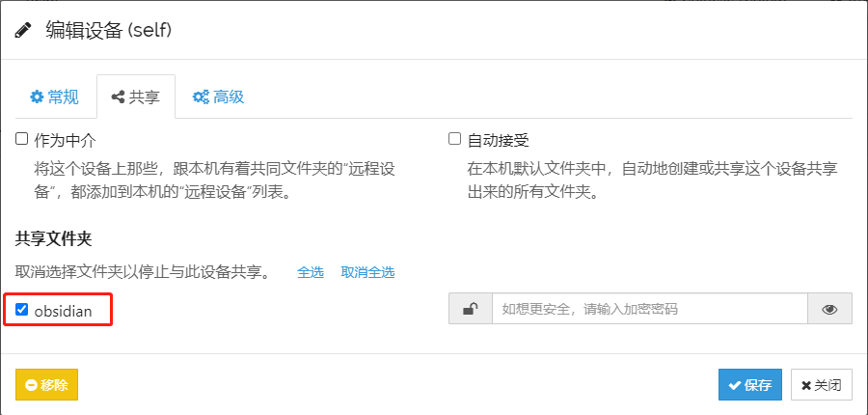
Task: Click the share icon on 共享 tab
Action: coord(119,97)
